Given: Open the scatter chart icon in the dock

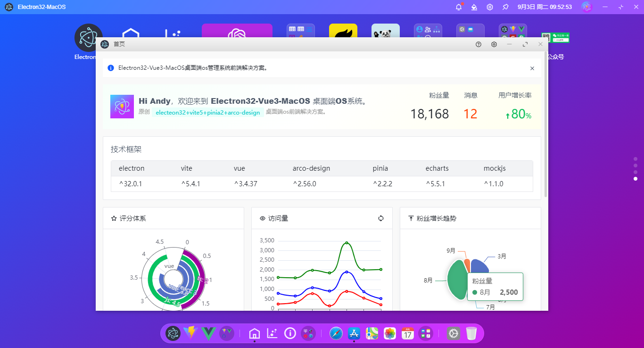Looking at the screenshot, I should click(x=272, y=333).
